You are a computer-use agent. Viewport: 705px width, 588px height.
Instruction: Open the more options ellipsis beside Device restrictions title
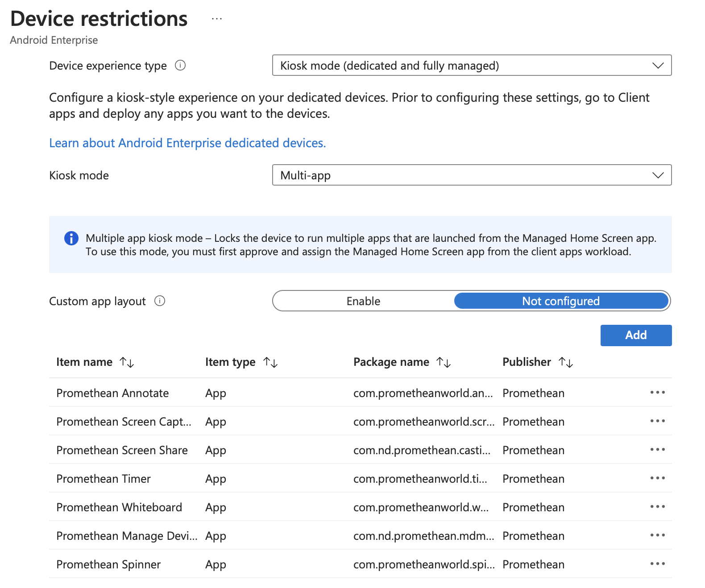(217, 19)
